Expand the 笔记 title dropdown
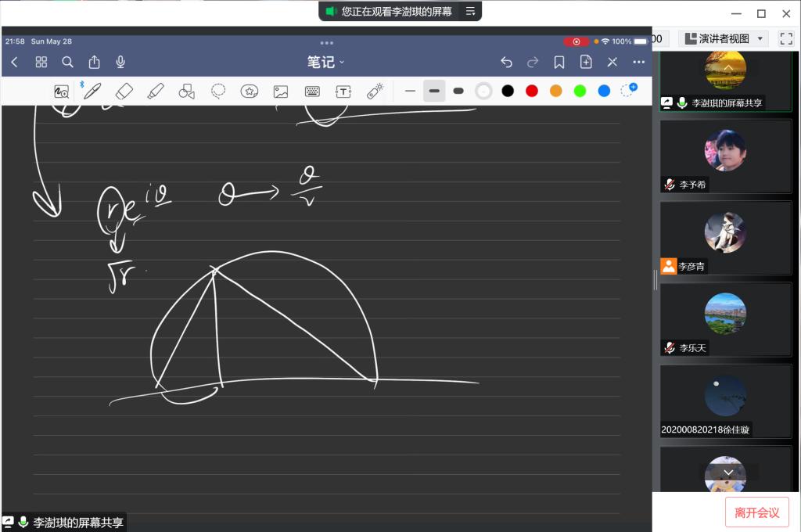 pyautogui.click(x=325, y=62)
